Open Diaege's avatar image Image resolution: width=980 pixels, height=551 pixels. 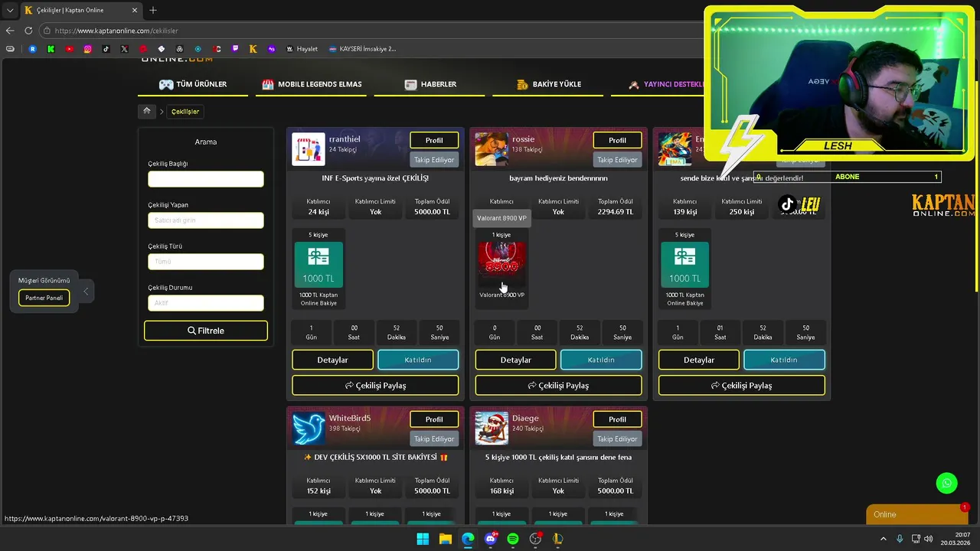point(492,429)
